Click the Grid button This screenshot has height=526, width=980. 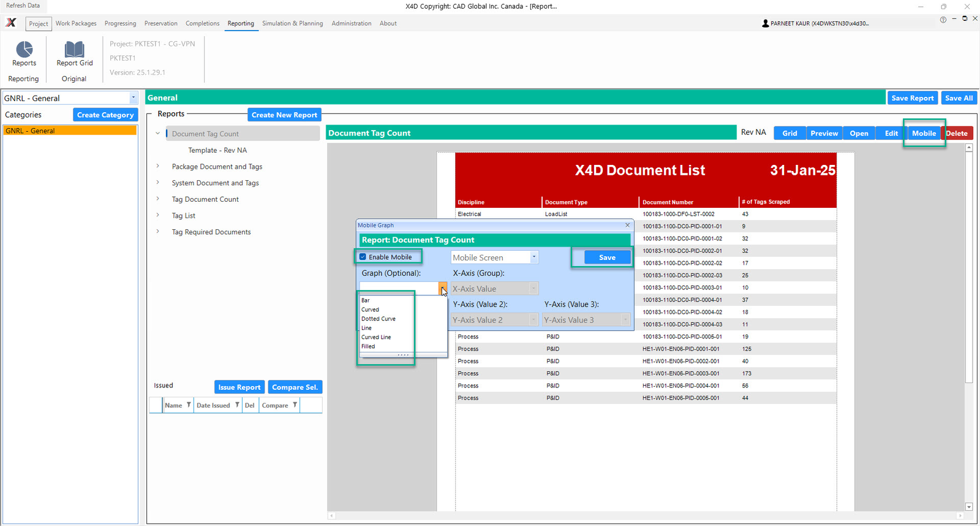[x=790, y=133]
